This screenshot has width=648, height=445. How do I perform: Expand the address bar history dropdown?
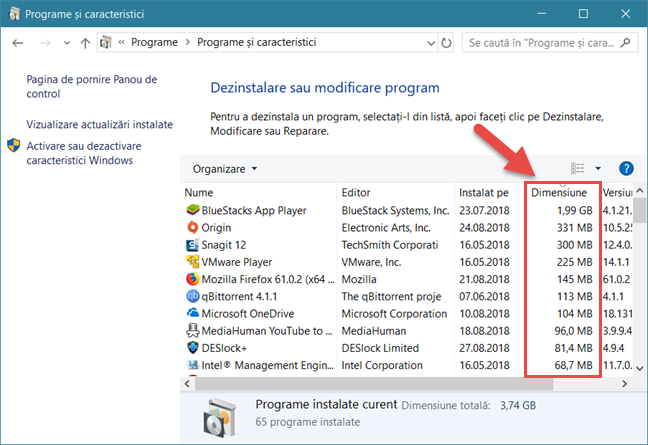click(431, 43)
